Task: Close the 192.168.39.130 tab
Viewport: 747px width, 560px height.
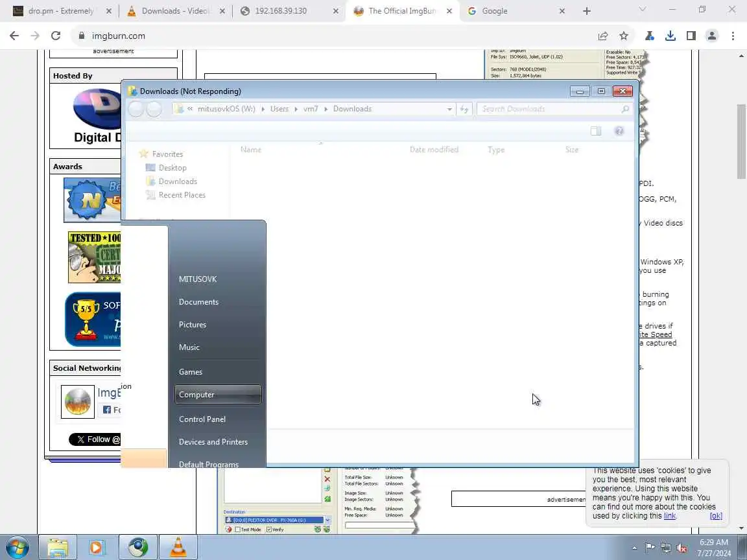Action: 335,11
